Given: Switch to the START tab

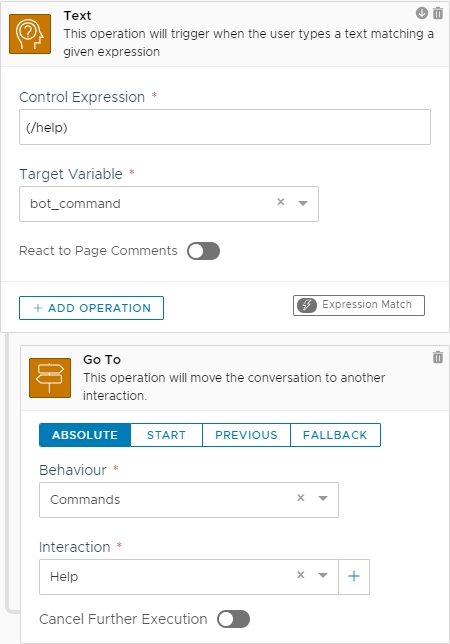Looking at the screenshot, I should point(166,435).
